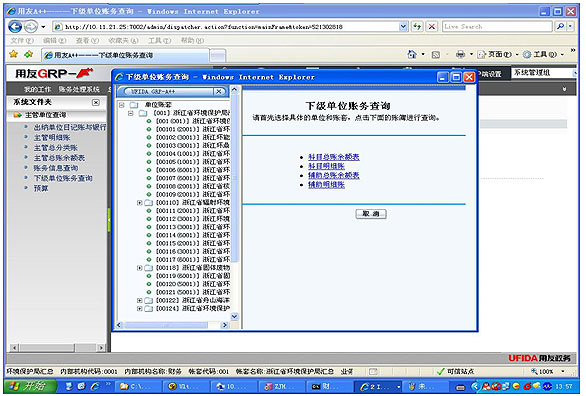The image size is (586, 396).
Task: Click the IE back navigation arrow
Action: [x=15, y=27]
